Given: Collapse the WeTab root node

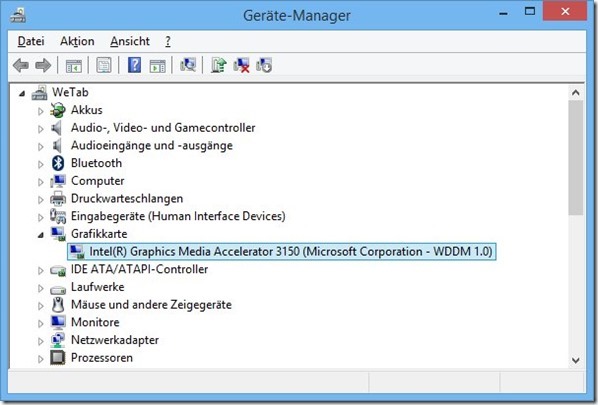Looking at the screenshot, I should pos(22,93).
